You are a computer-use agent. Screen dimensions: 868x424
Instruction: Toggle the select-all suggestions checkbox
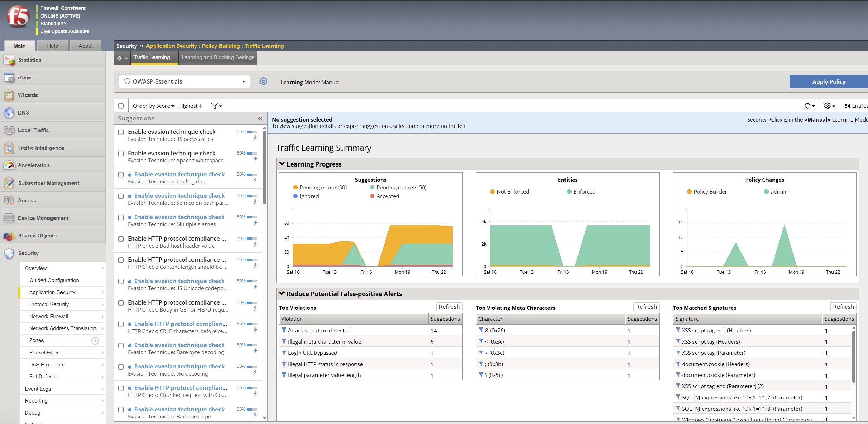pyautogui.click(x=121, y=106)
